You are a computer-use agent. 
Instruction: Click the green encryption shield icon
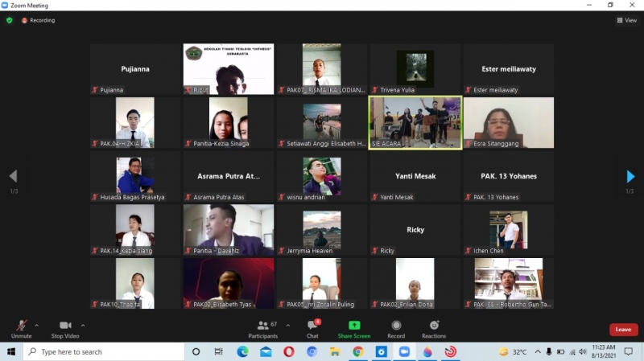(10, 20)
